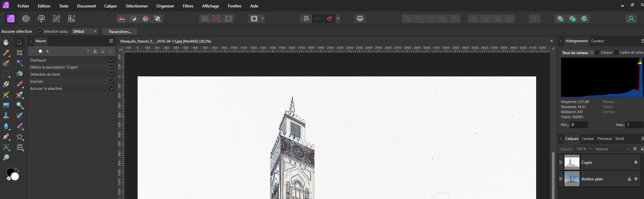The width and height of the screenshot is (644, 199).
Task: Uncheck the Dupliquer macro step
Action: [112, 60]
